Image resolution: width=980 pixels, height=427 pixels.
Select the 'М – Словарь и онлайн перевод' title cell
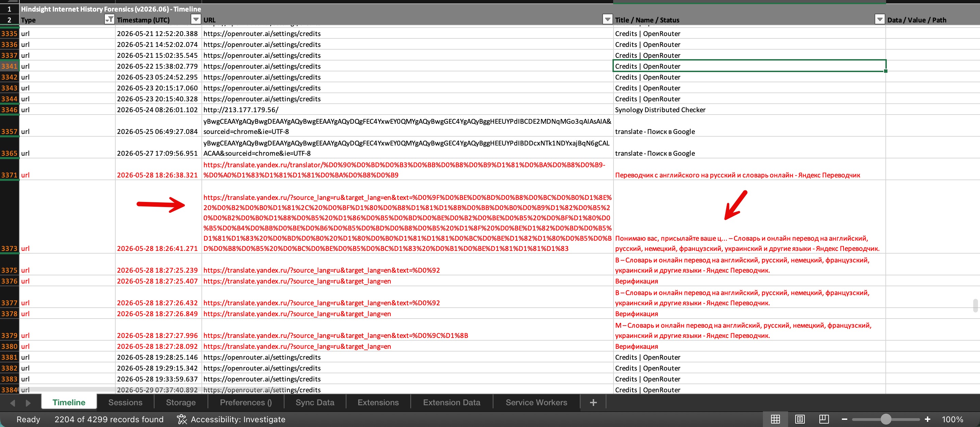tap(749, 330)
